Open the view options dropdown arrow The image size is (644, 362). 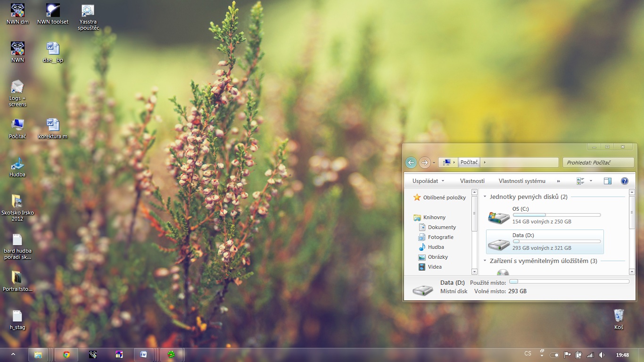tap(591, 181)
